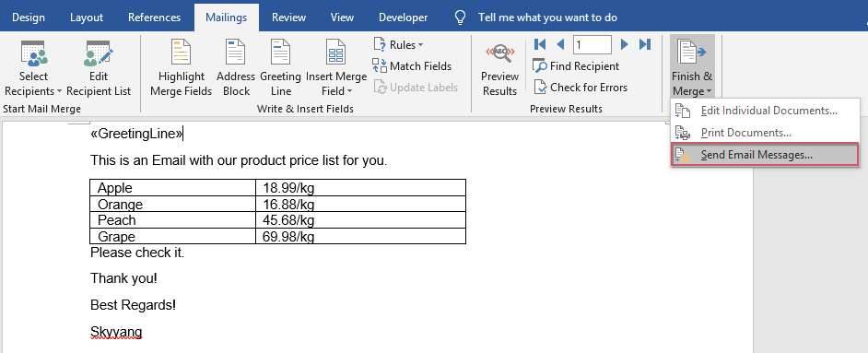This screenshot has width=868, height=353.
Task: Click the 45.68/kg cell
Action: pos(360,220)
